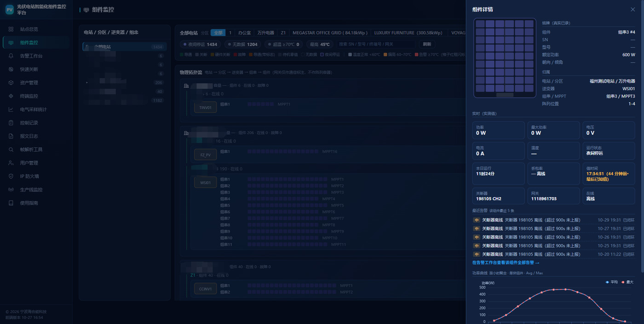Select the 快速关断 sidebar icon
This screenshot has width=644, height=324.
click(11, 69)
